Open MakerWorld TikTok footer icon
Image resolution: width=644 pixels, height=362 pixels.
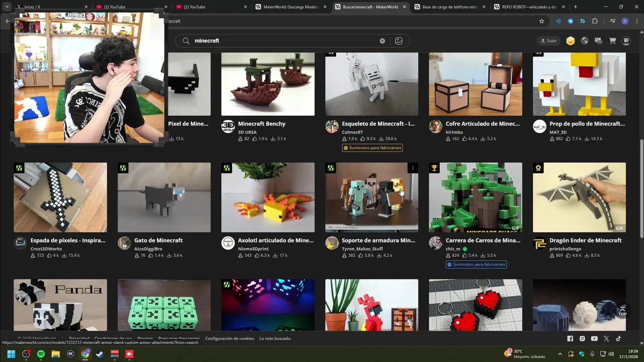(618, 338)
